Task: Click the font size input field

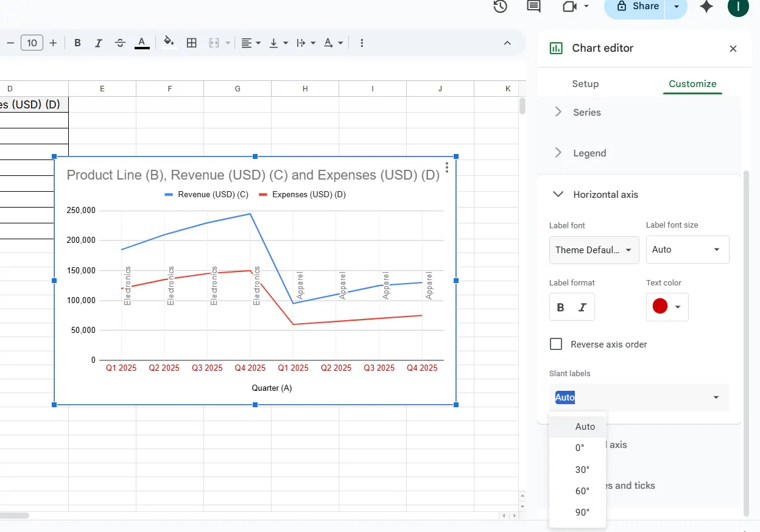Action: coord(32,43)
